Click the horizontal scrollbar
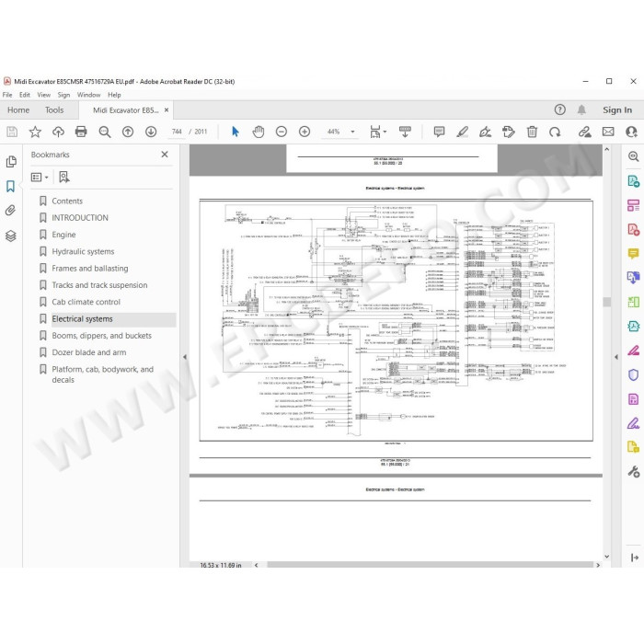644x644 pixels. (x=430, y=565)
